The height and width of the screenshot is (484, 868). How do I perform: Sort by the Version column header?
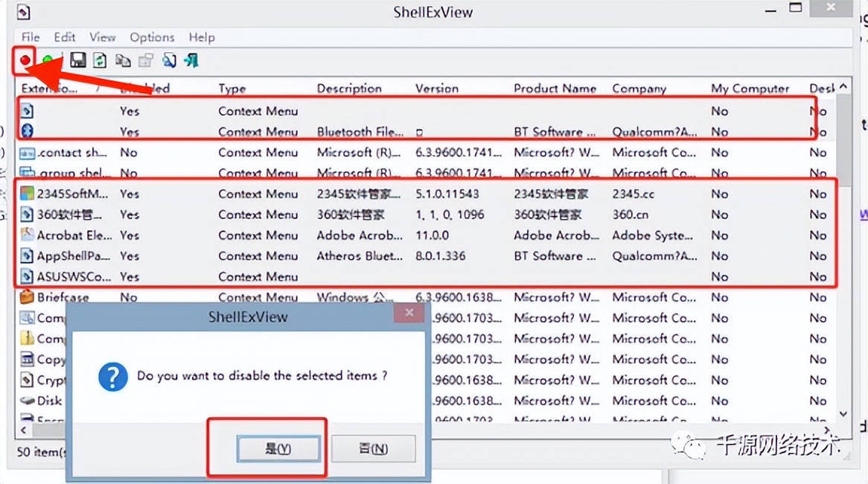click(437, 89)
